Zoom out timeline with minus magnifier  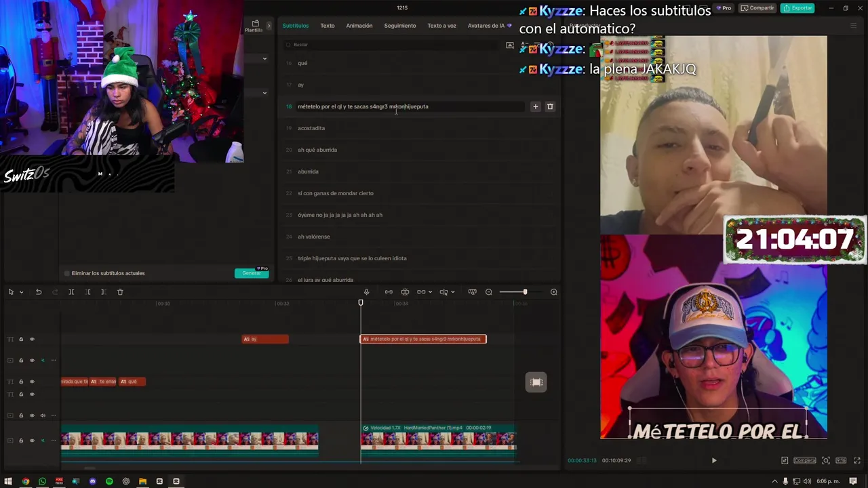[x=489, y=292]
